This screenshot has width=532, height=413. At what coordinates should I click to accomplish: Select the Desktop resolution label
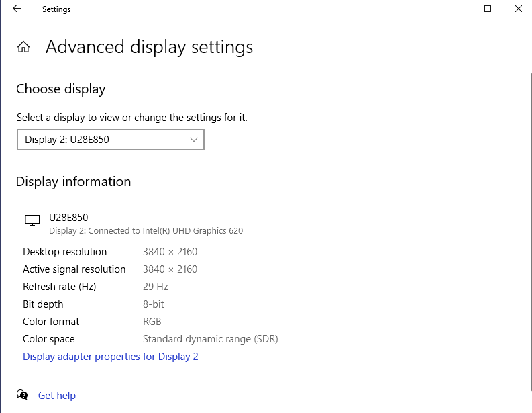pos(64,252)
